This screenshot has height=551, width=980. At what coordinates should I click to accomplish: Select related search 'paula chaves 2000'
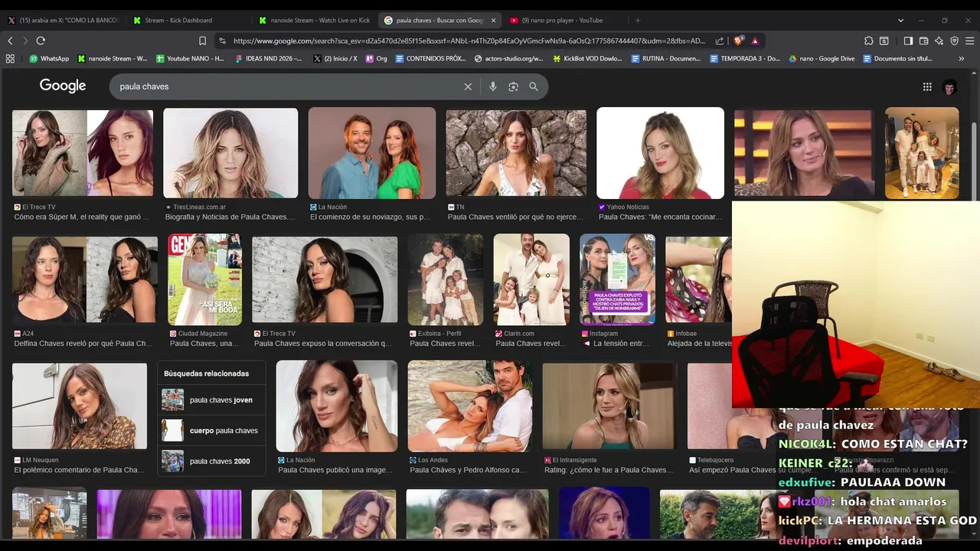click(x=211, y=461)
